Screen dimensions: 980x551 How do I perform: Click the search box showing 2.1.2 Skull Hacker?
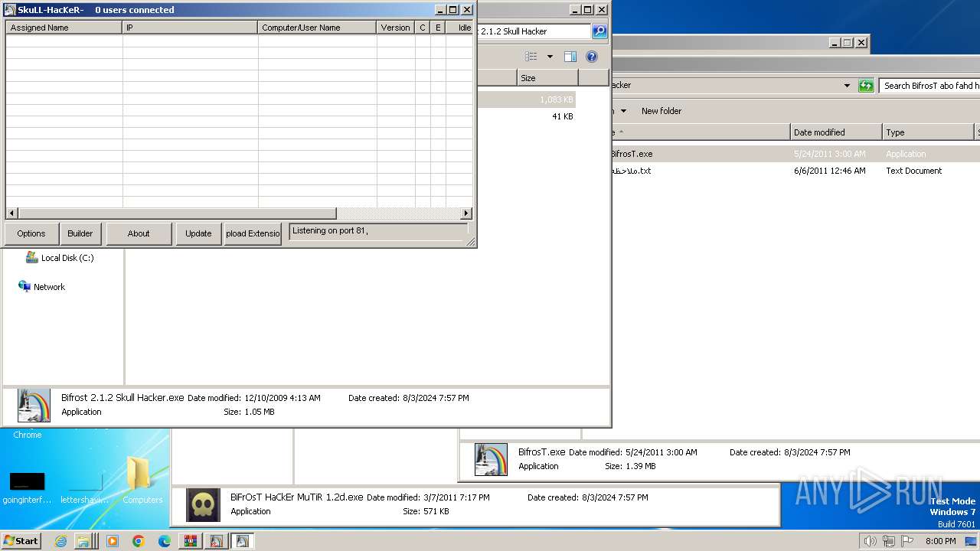click(534, 31)
